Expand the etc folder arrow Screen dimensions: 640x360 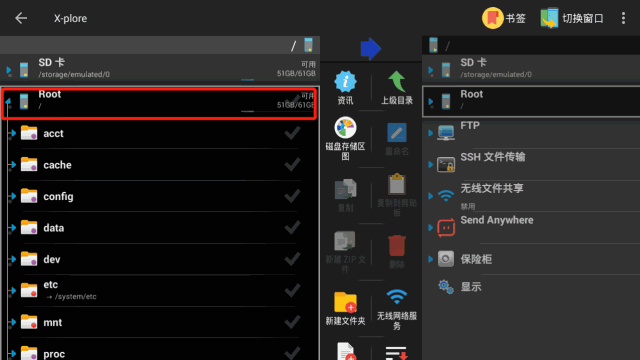(13, 290)
